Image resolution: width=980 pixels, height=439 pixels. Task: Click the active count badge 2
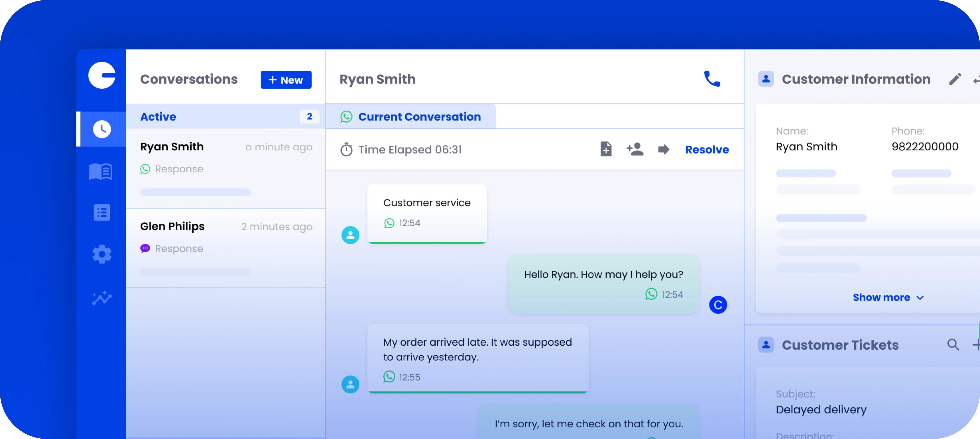pos(309,116)
